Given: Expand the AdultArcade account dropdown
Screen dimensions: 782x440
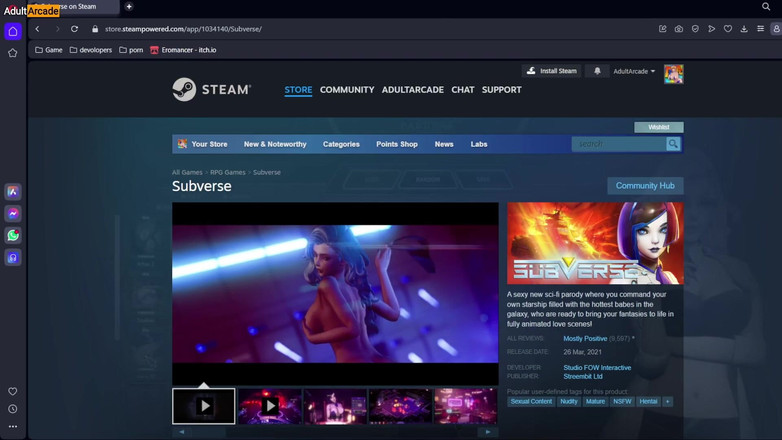Looking at the screenshot, I should 634,71.
